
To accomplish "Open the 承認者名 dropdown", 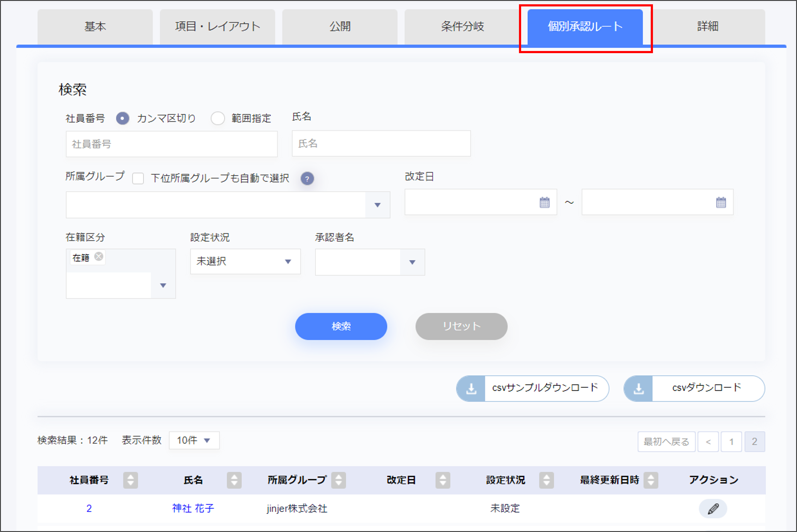I will tap(412, 262).
